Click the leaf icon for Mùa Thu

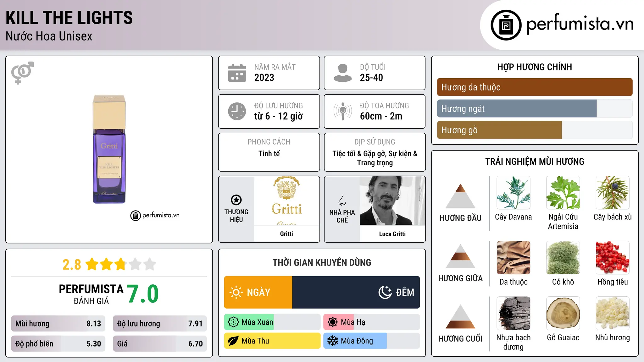click(x=233, y=341)
